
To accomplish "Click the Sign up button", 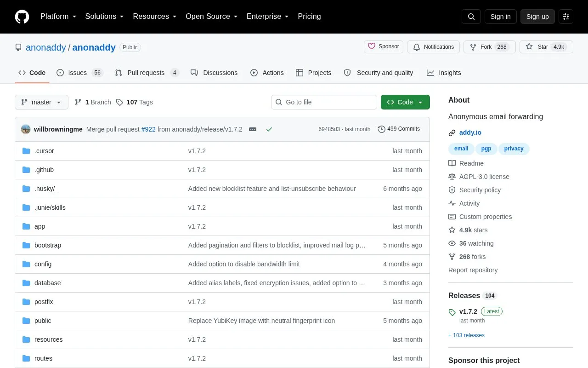I will 537,17.
